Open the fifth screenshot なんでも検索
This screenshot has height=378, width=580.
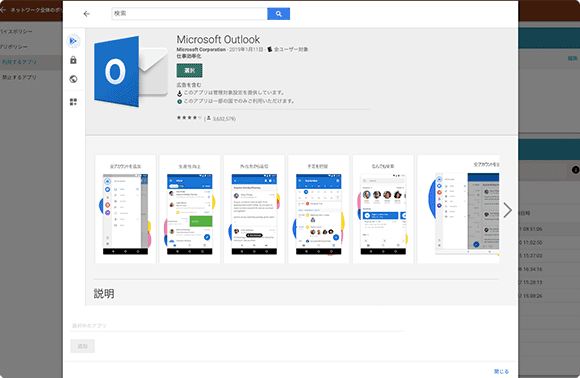(x=383, y=209)
